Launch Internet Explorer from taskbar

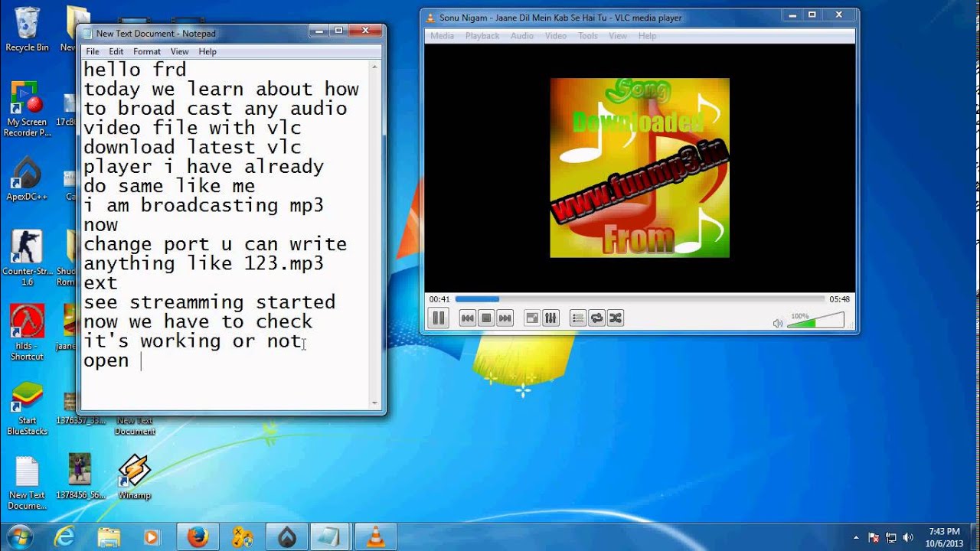64,537
